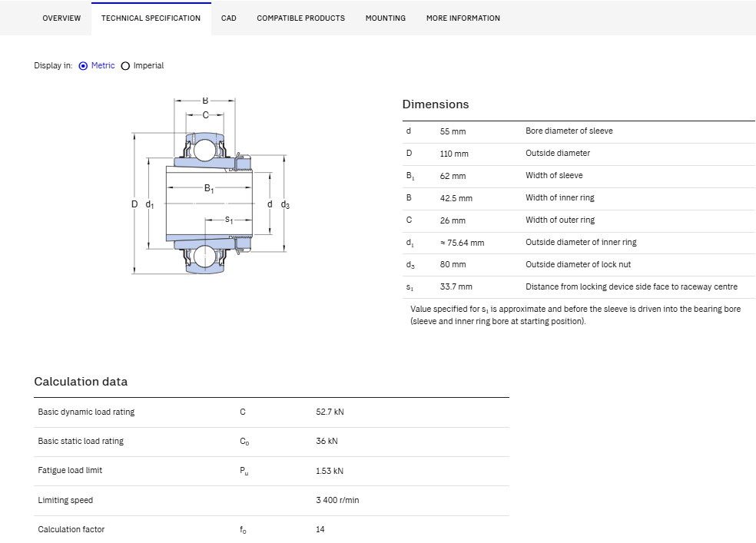The width and height of the screenshot is (756, 543).
Task: Switch to the CAD tab
Action: (x=228, y=18)
